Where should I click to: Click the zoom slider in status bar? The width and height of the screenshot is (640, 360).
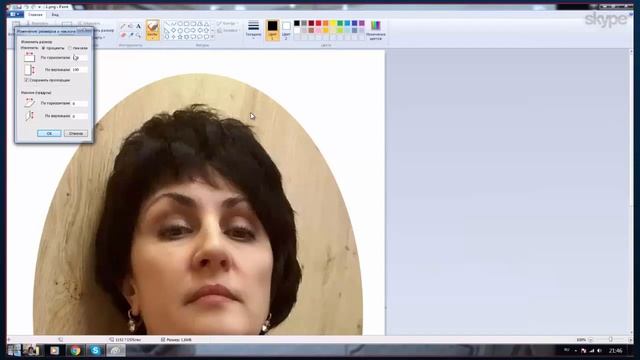pos(611,340)
